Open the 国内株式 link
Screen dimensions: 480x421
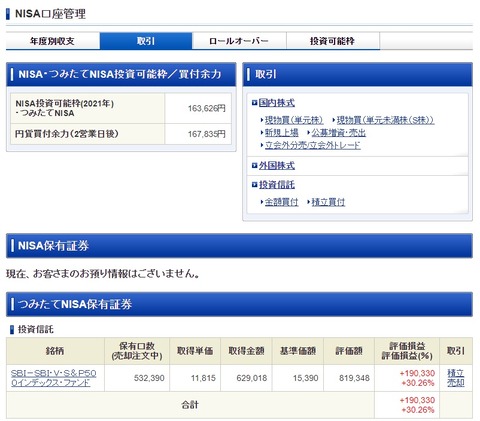277,103
